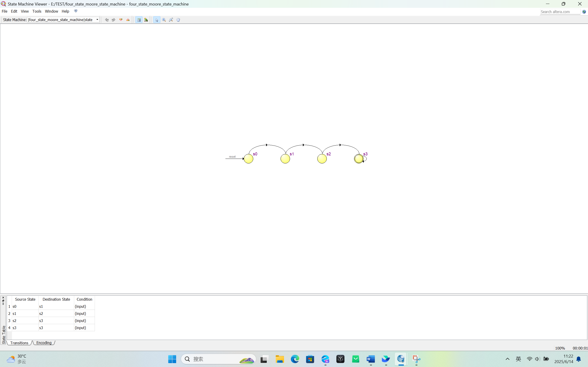Close the State Table panel
Viewport: 588px width, 367px height.
click(3, 298)
